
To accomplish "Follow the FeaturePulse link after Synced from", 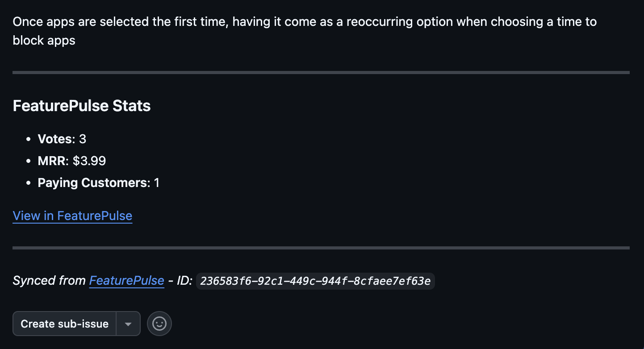I will [126, 281].
